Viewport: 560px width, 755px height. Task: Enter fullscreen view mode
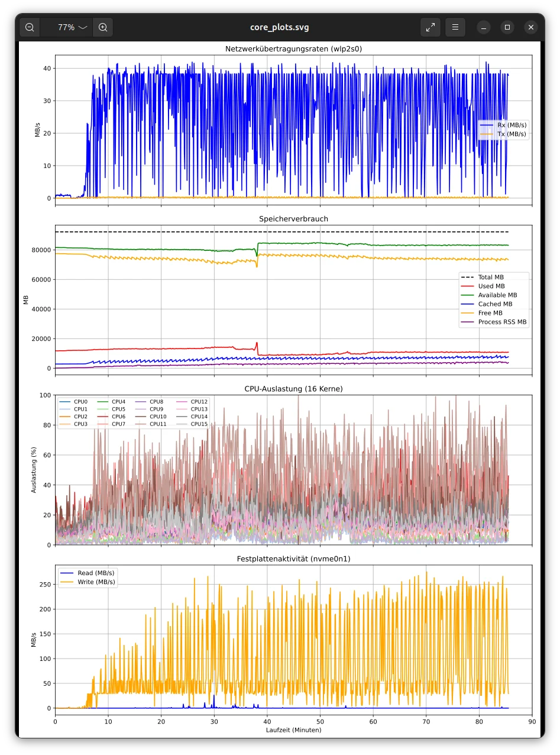pyautogui.click(x=430, y=27)
